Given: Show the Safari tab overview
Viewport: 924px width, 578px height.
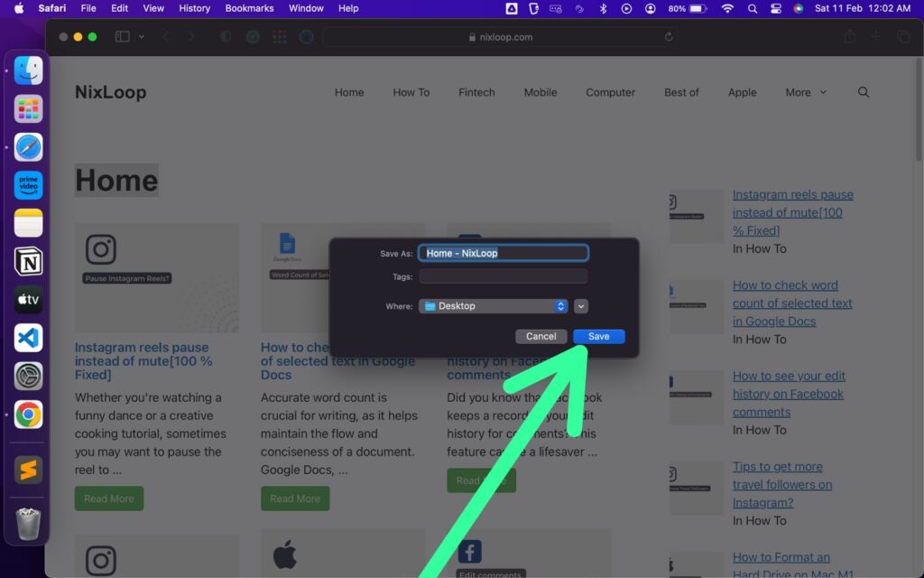Looking at the screenshot, I should (x=903, y=36).
